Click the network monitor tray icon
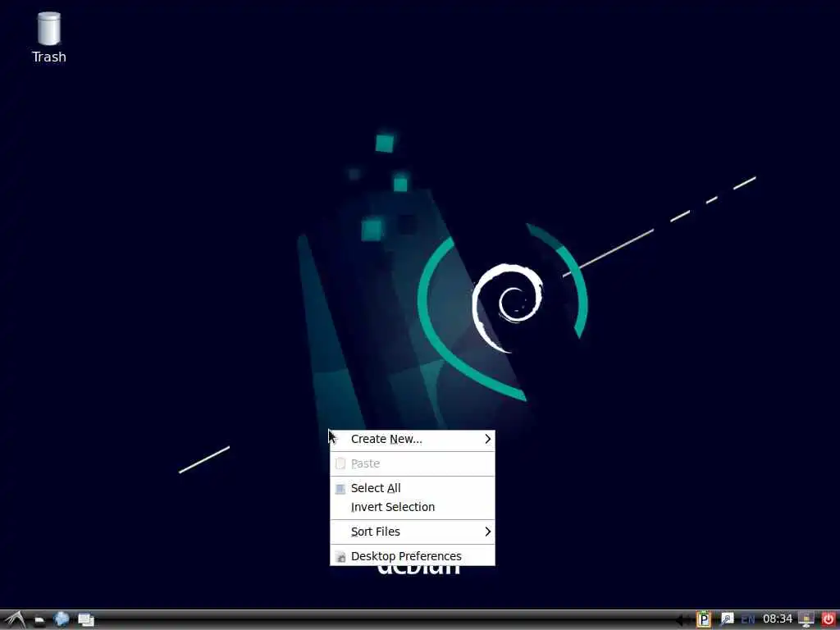 (806, 620)
